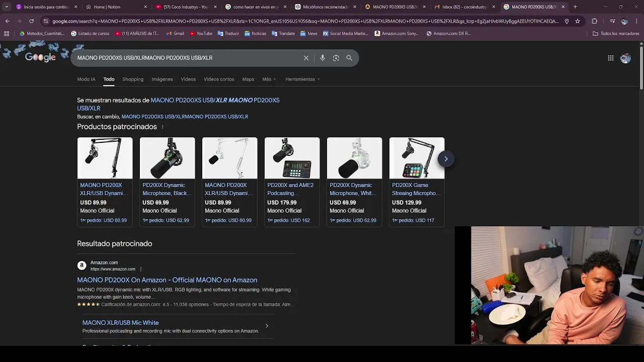Open YouTube bookmark
644x362 pixels.
(x=201, y=34)
